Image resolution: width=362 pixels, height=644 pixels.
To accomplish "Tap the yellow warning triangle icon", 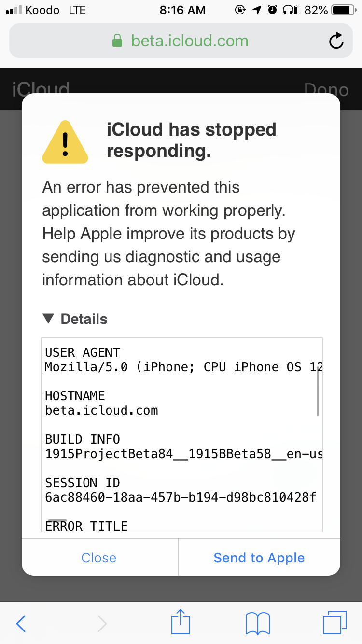I will [x=65, y=141].
